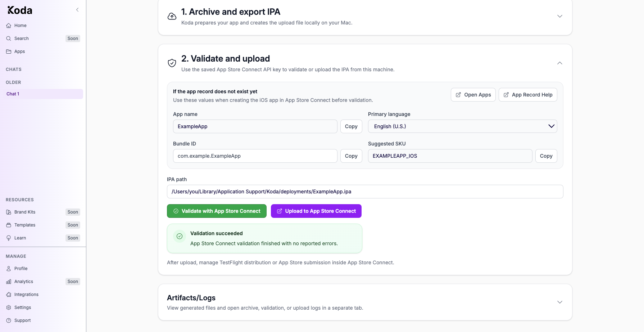This screenshot has width=644, height=332.
Task: Click the Bundle ID field
Action: (255, 156)
